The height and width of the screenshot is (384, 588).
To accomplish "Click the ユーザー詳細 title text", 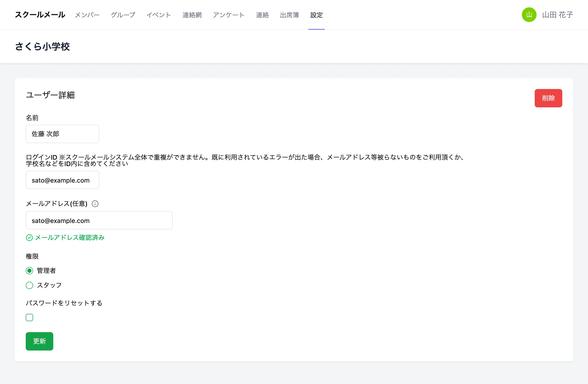I will click(x=50, y=95).
